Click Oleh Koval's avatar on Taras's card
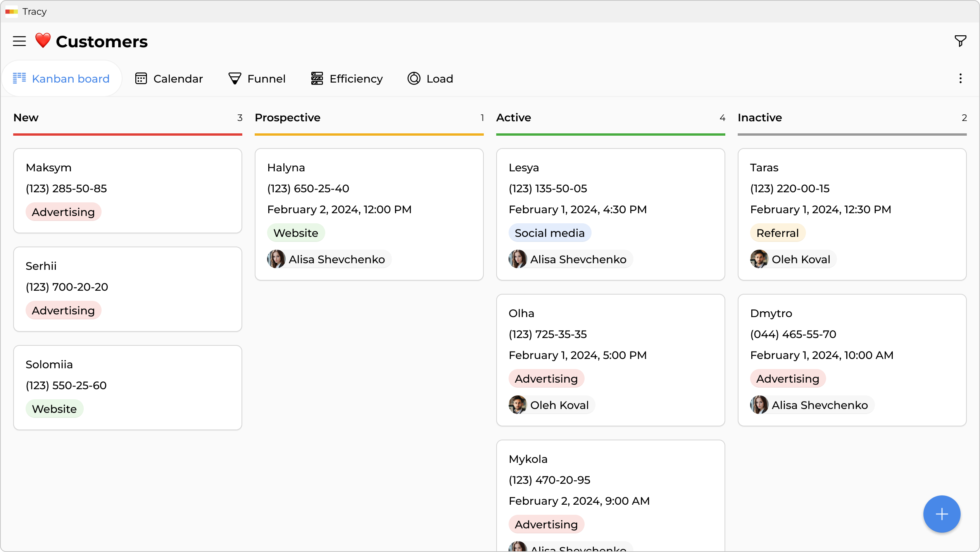Image resolution: width=980 pixels, height=552 pixels. coord(759,259)
